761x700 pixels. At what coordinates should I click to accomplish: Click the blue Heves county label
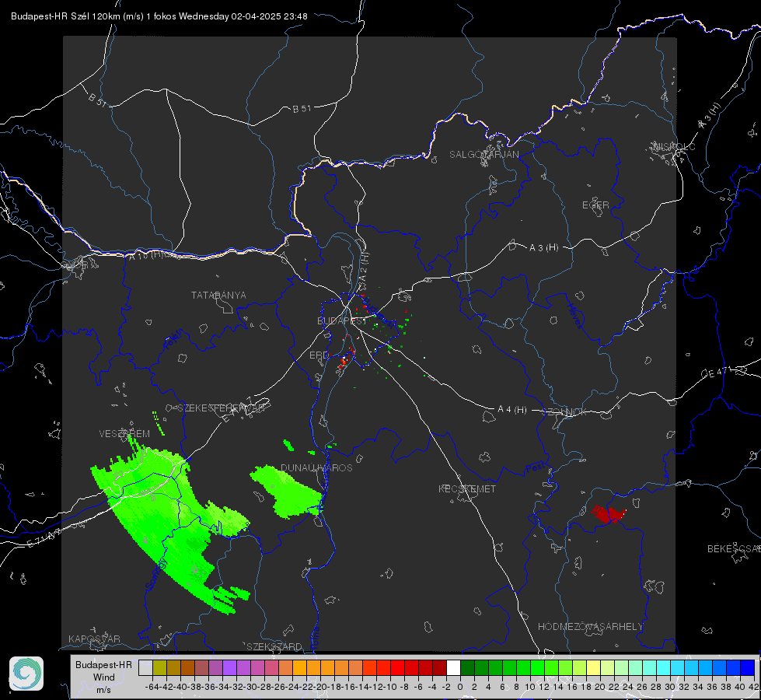575,316
